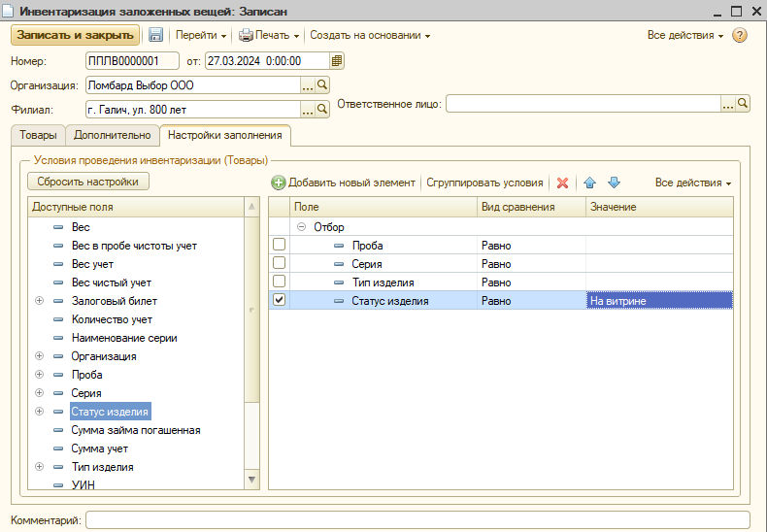Move condition up with blue arrow
Viewport: 767px width, 532px height.
590,183
